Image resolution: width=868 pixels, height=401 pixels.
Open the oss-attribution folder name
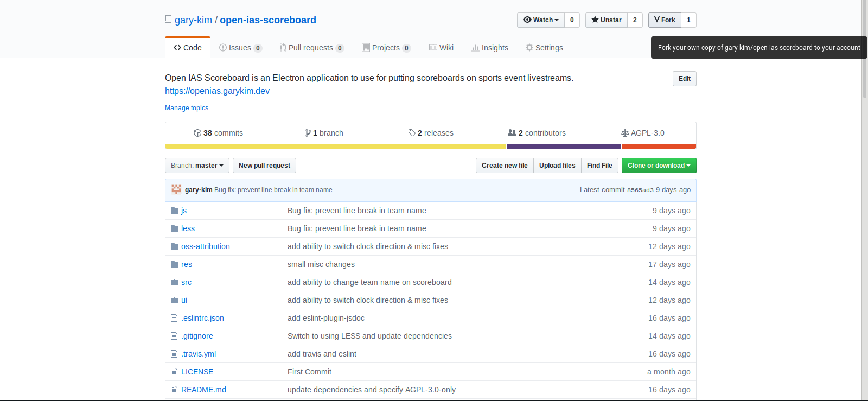pyautogui.click(x=206, y=246)
